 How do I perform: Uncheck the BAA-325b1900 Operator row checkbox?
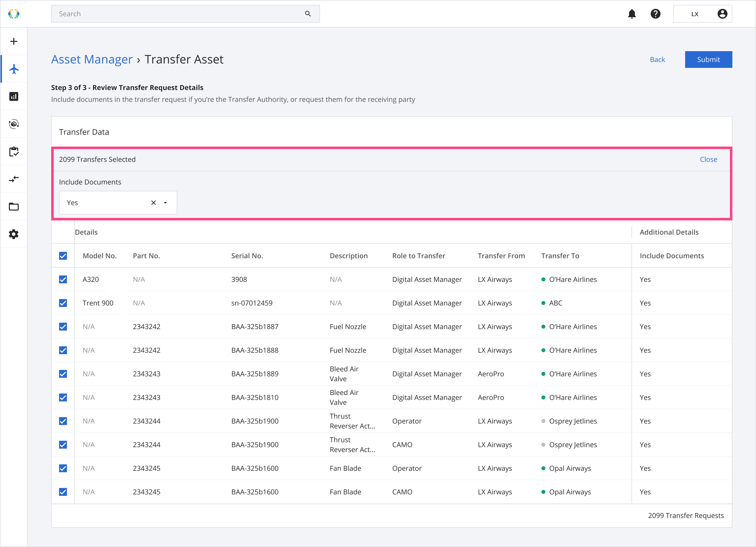tap(63, 421)
